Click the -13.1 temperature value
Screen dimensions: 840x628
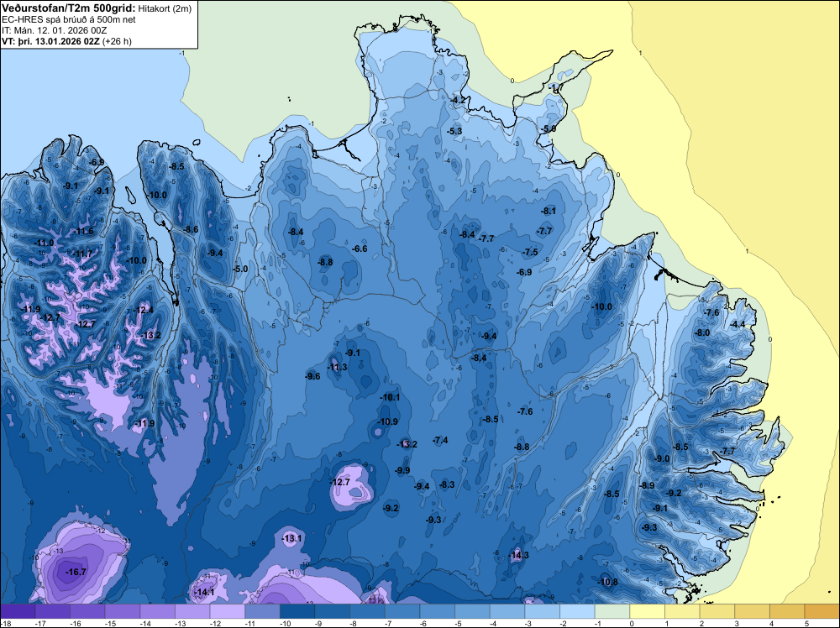tap(292, 538)
